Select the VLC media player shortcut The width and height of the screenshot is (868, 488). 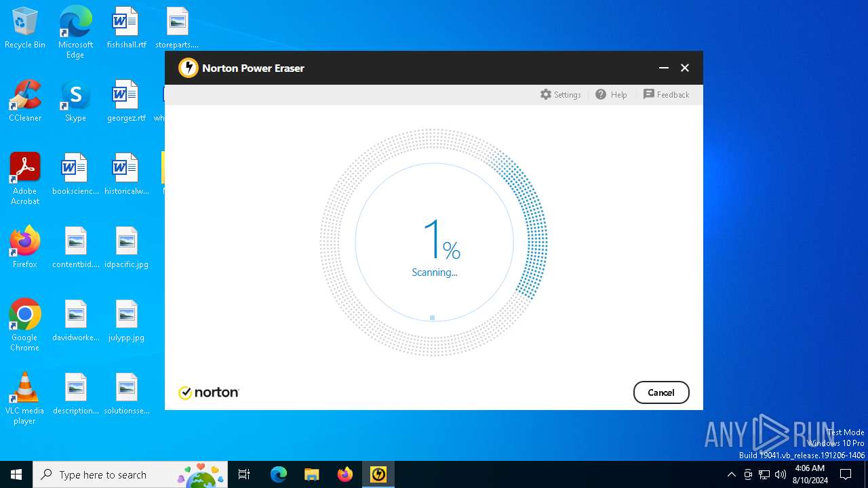pos(25,399)
